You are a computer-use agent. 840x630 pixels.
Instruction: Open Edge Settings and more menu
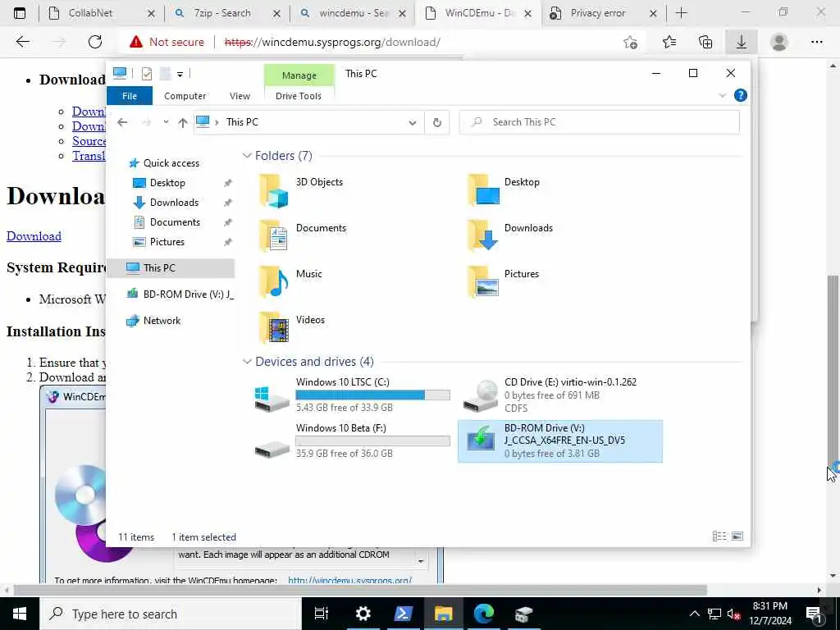(x=816, y=42)
